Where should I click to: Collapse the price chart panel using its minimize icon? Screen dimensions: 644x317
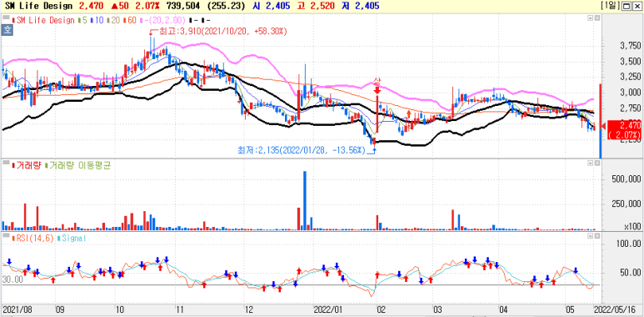(590, 18)
